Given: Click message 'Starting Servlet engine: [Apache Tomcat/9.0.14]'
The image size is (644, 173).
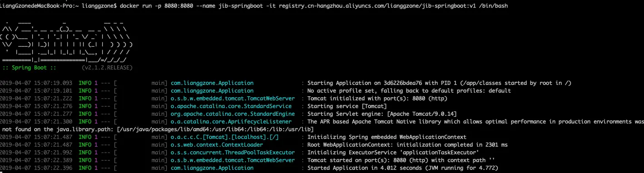Looking at the screenshot, I should point(382,114).
